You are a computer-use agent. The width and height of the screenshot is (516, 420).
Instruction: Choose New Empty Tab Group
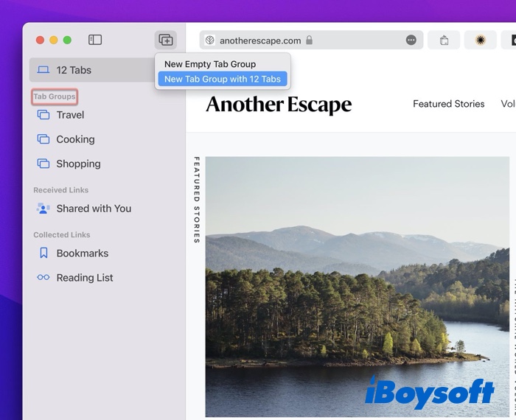pyautogui.click(x=210, y=64)
